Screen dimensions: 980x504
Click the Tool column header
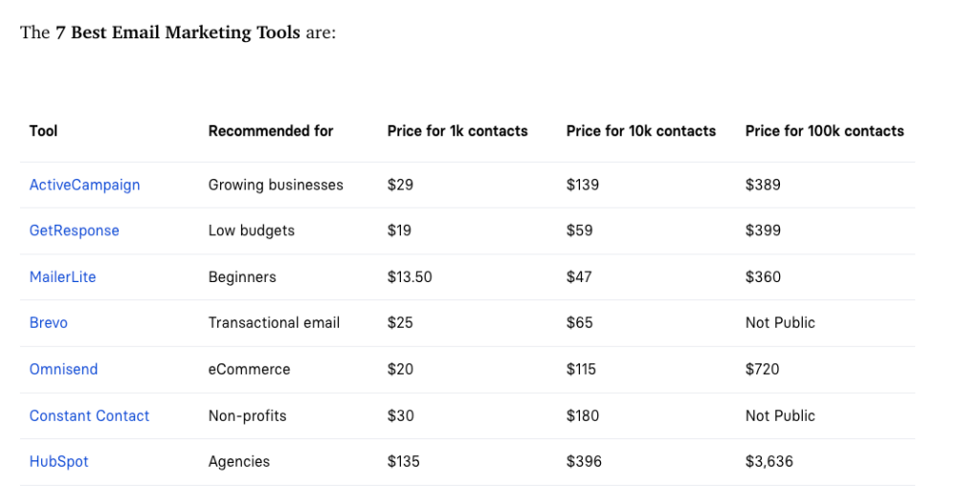(x=43, y=130)
